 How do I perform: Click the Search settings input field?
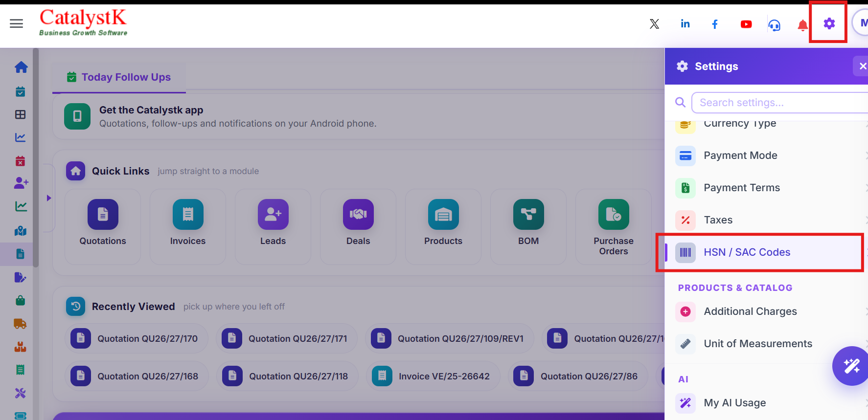[x=780, y=103]
